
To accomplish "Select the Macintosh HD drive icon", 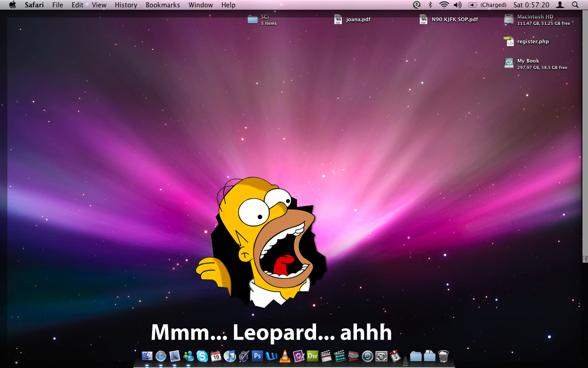I will [509, 19].
